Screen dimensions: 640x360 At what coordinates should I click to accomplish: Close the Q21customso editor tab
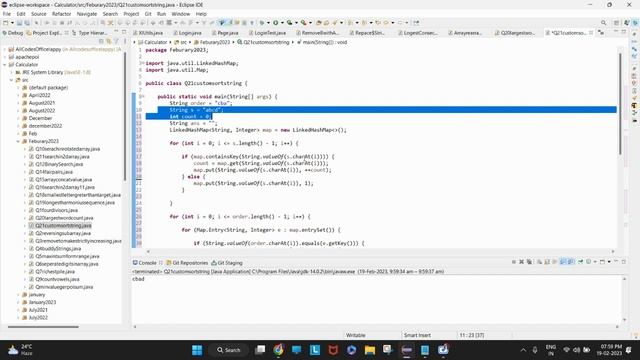click(x=591, y=33)
